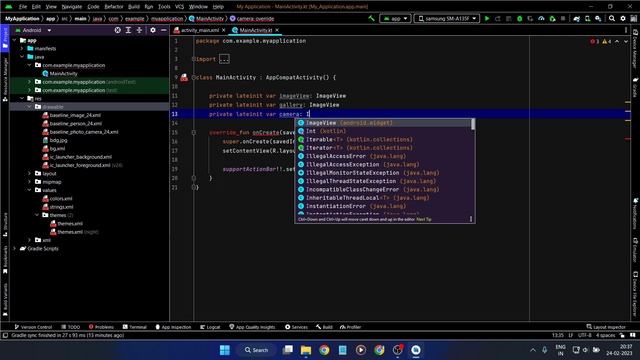Click Expand All in Project panel header
The width and height of the screenshot is (640, 360).
[128, 30]
